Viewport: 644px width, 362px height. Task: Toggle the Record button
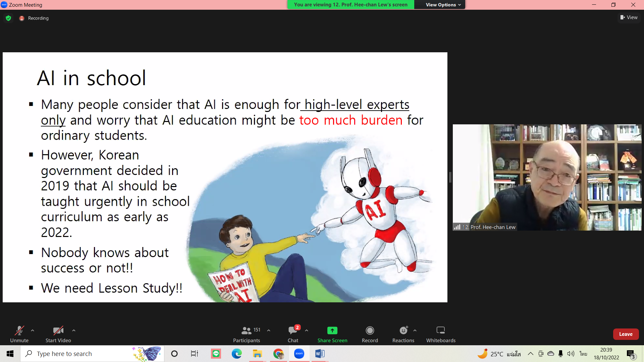click(x=370, y=331)
